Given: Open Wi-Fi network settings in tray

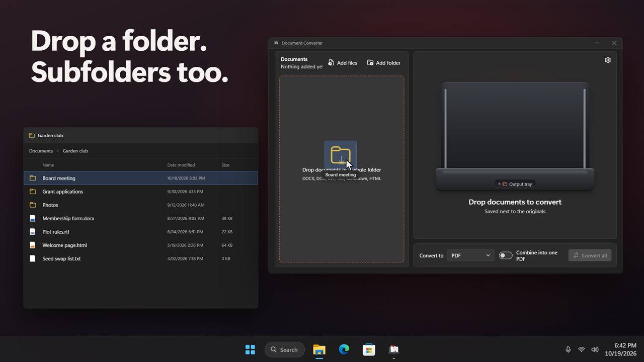Looking at the screenshot, I should (582, 349).
